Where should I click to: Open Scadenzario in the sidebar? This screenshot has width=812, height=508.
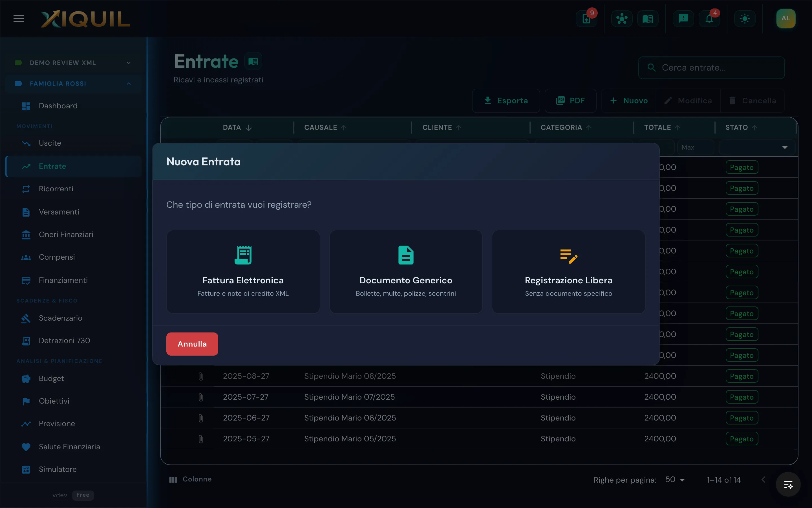tap(74, 318)
